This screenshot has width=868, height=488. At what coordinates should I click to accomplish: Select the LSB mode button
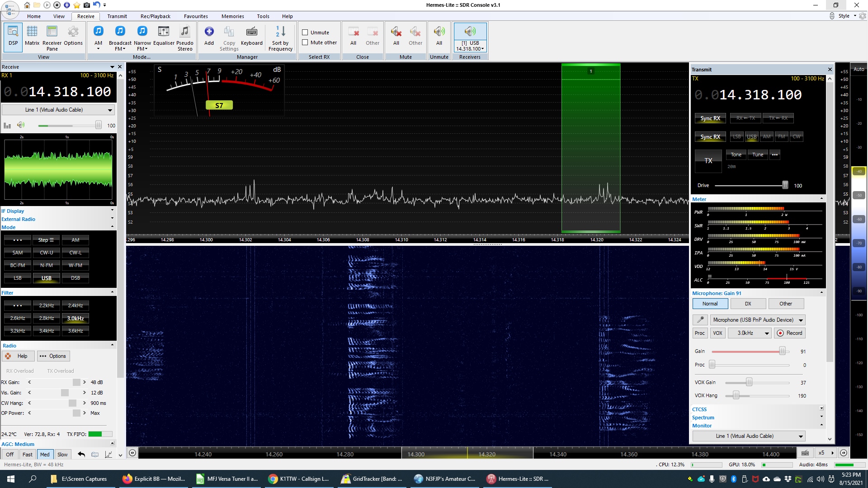18,278
